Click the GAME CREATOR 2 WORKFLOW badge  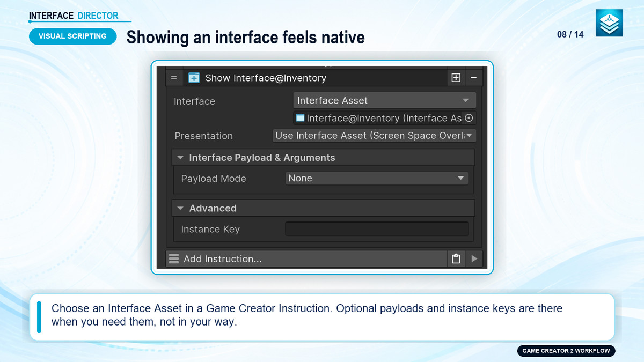click(x=566, y=351)
